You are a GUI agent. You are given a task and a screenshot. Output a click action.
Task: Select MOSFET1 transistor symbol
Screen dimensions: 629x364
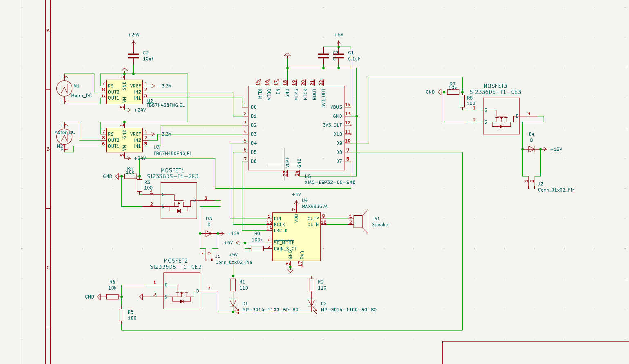point(179,201)
